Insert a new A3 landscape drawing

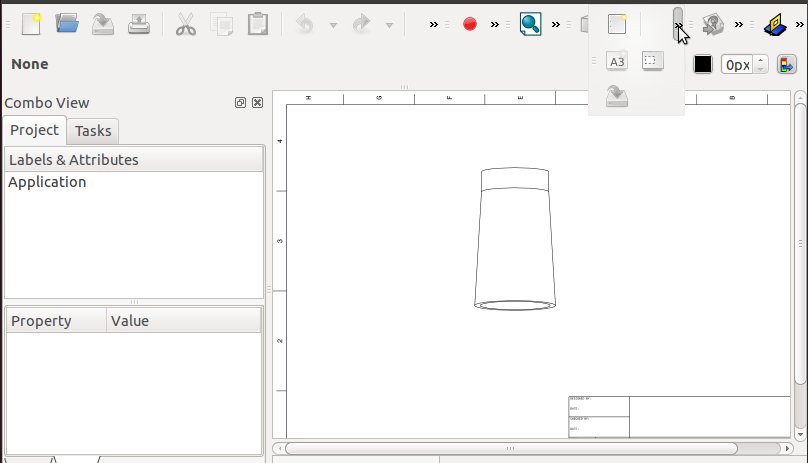point(617,62)
